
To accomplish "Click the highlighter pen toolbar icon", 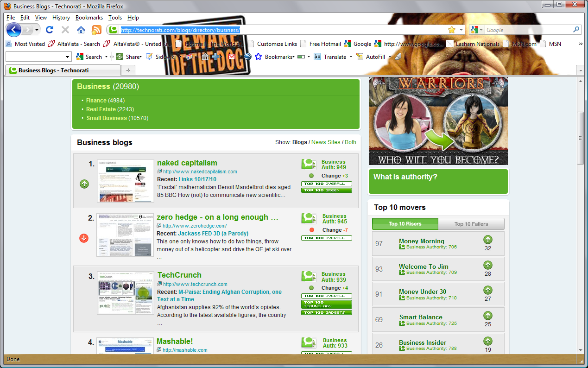I will (x=398, y=57).
